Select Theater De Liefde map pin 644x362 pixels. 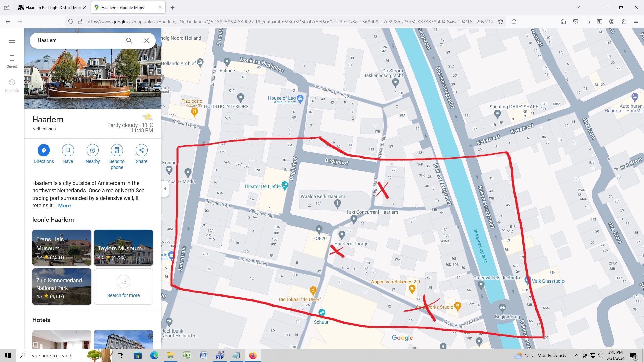coord(285,186)
